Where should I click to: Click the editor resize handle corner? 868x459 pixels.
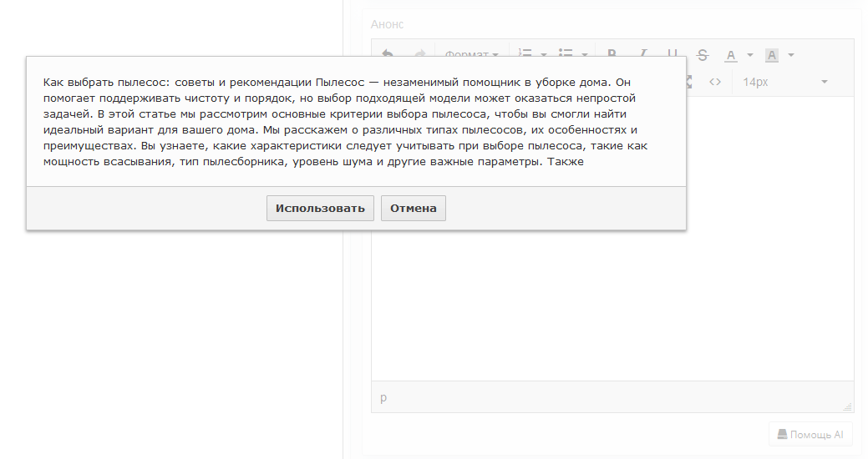(847, 406)
